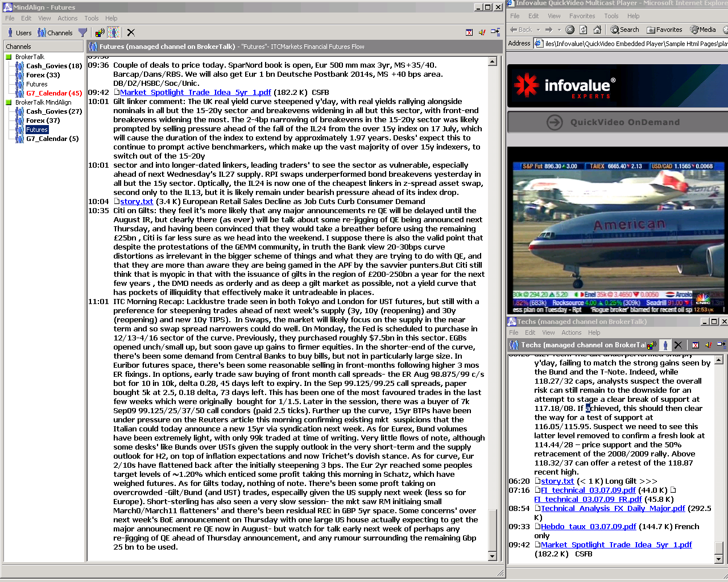Screen dimensions: 728x582
Task: Toggle the channel members icon in MindAlign toolbar
Action: pos(113,33)
